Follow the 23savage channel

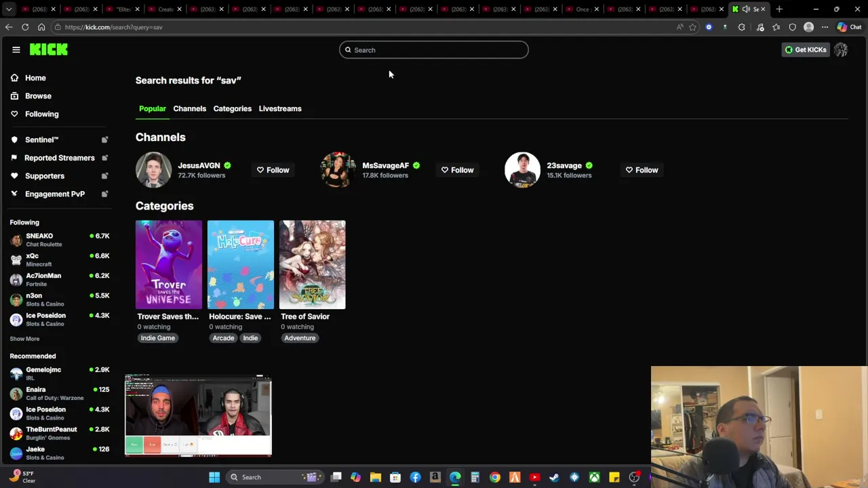click(x=642, y=170)
